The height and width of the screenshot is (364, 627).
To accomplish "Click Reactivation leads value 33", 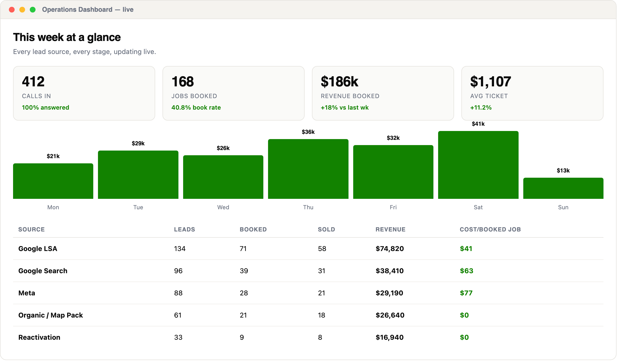I will click(x=178, y=337).
